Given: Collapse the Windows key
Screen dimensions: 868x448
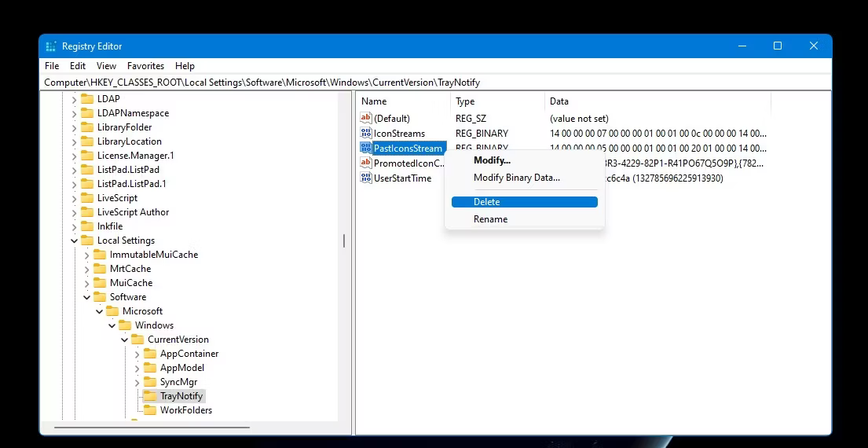Looking at the screenshot, I should coord(112,325).
